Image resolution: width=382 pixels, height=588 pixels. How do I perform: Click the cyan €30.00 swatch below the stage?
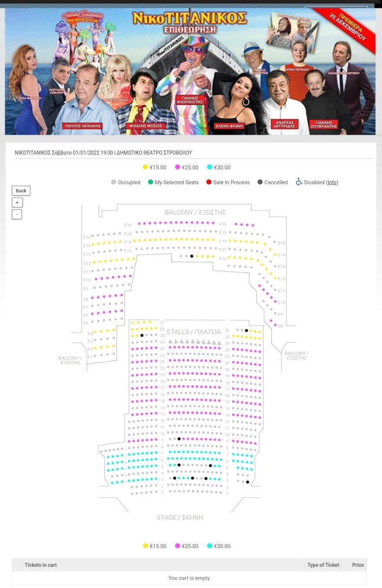tap(210, 546)
